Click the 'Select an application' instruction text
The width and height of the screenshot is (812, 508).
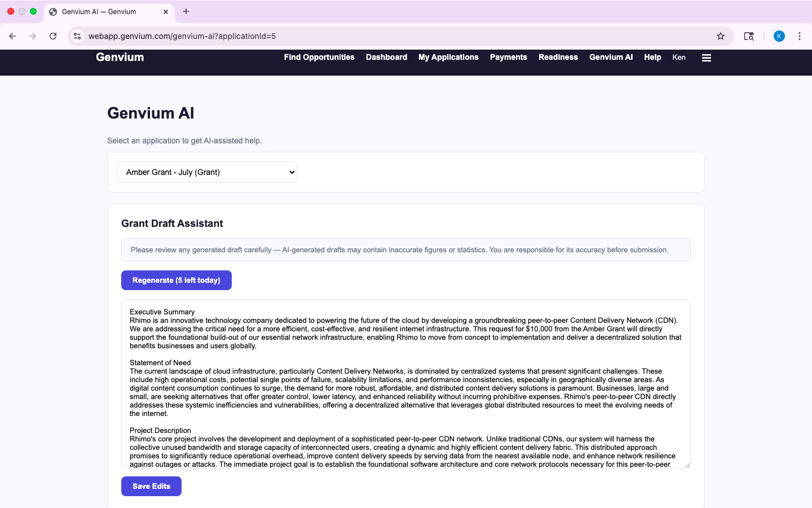(x=184, y=141)
